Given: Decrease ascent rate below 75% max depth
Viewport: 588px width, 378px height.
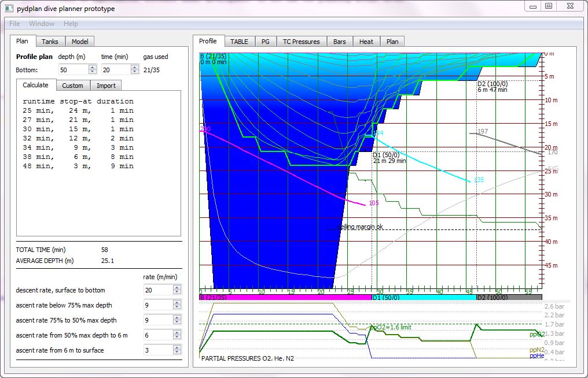Looking at the screenshot, I should [x=177, y=307].
